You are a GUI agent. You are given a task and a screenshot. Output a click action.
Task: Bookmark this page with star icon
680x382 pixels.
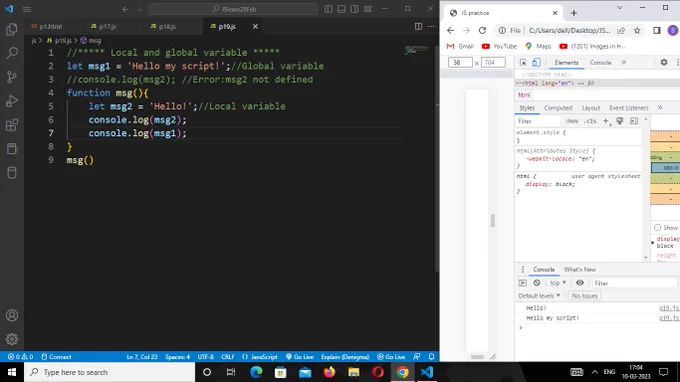tap(637, 30)
